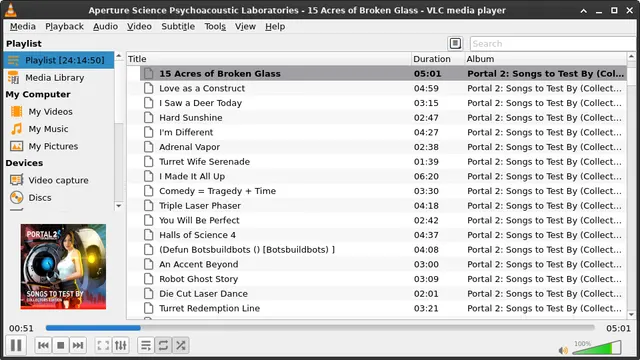Image resolution: width=640 pixels, height=360 pixels.
Task: Focus the playlist Search field
Action: click(553, 44)
